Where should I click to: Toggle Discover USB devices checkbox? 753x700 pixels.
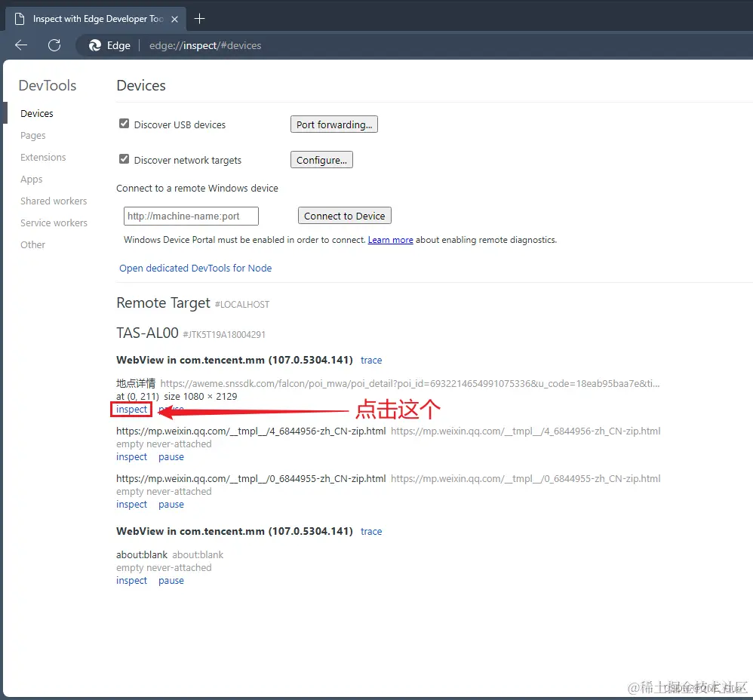point(124,124)
